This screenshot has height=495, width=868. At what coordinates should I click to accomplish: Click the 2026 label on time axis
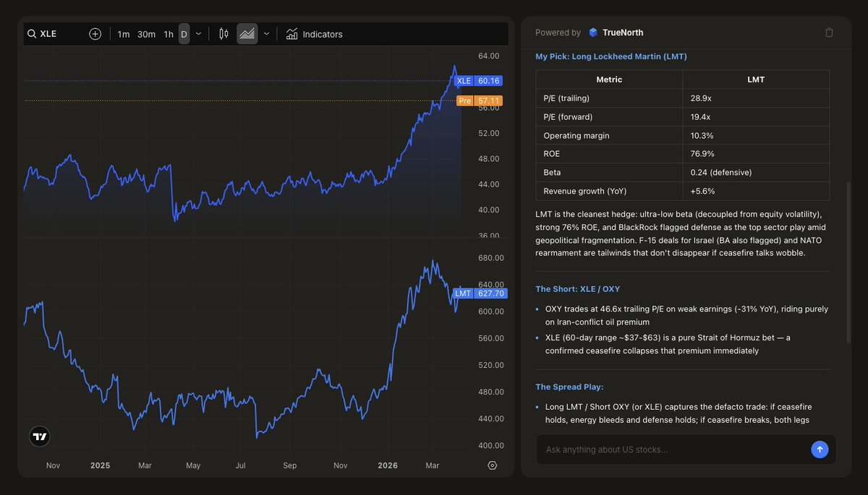click(388, 465)
